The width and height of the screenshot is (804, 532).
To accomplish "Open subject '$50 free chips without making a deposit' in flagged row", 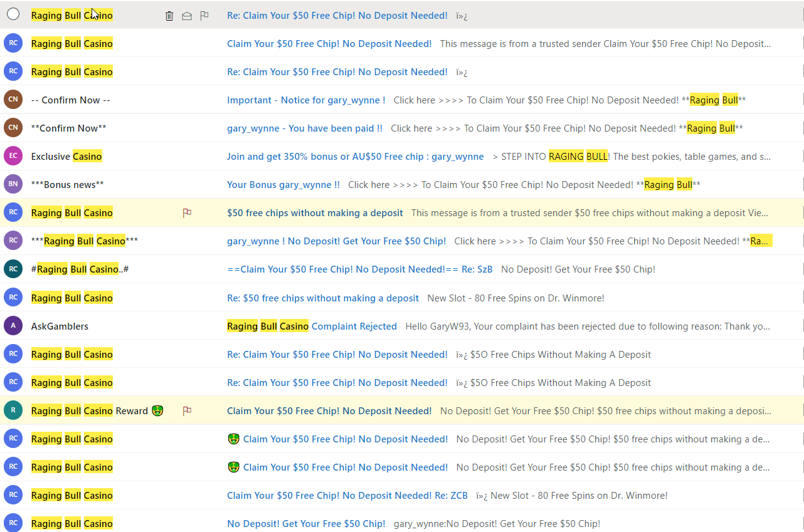I will tap(315, 213).
